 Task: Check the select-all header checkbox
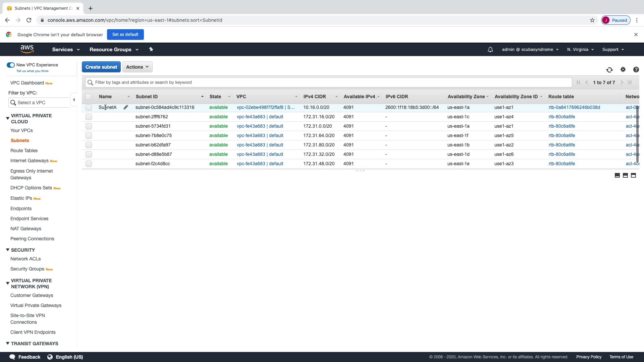(89, 97)
